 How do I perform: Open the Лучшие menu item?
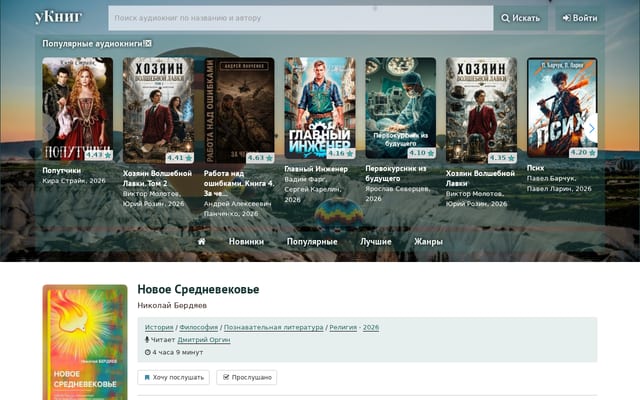(x=376, y=242)
